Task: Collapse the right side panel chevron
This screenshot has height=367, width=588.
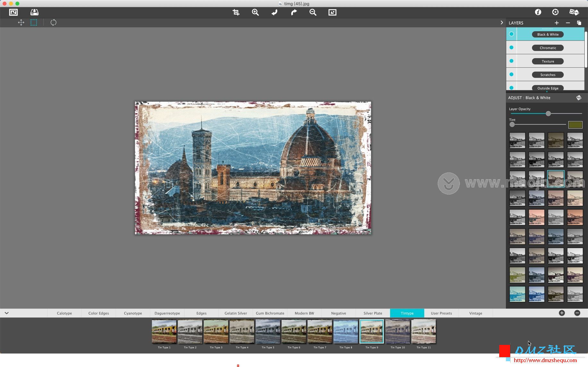Action: [501, 22]
